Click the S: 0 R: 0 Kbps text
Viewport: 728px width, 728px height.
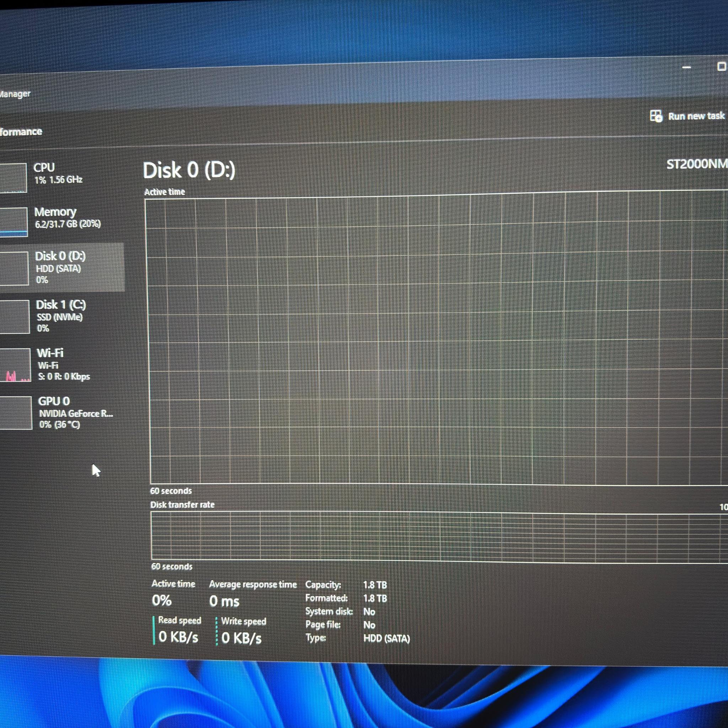tap(64, 376)
